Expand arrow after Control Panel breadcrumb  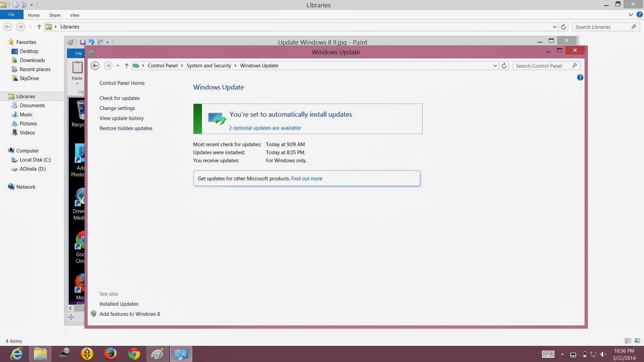coord(182,66)
